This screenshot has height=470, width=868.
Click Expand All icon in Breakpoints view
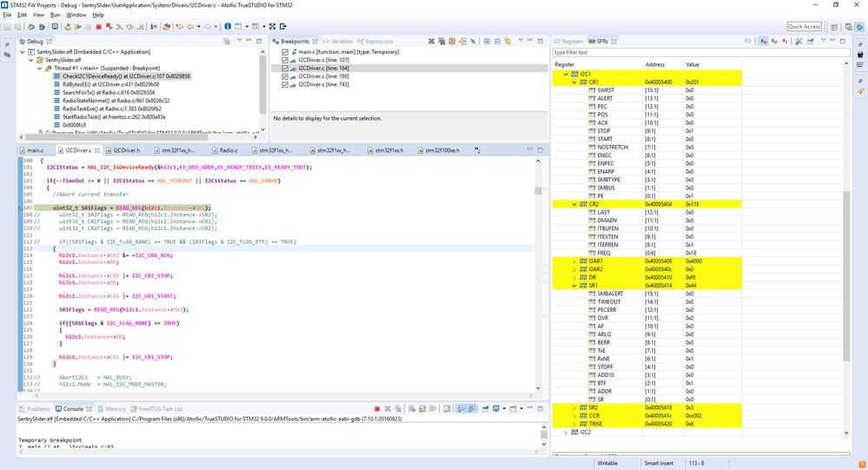click(x=487, y=41)
